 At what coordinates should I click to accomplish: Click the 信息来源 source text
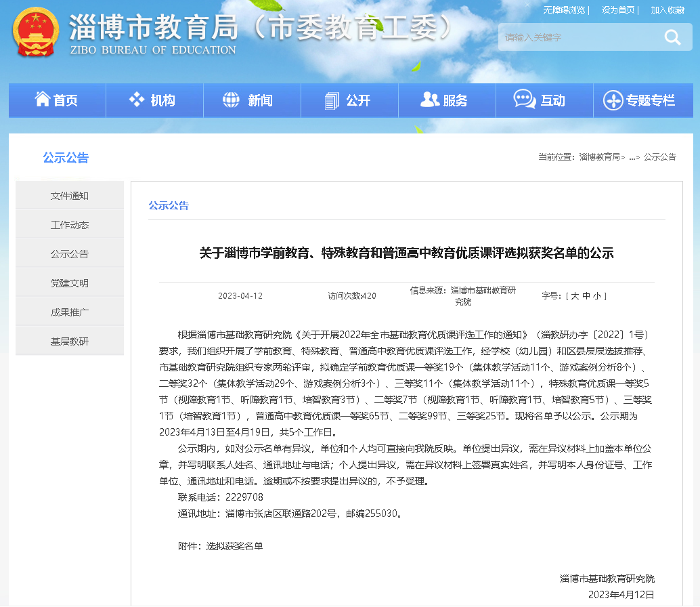[463, 296]
